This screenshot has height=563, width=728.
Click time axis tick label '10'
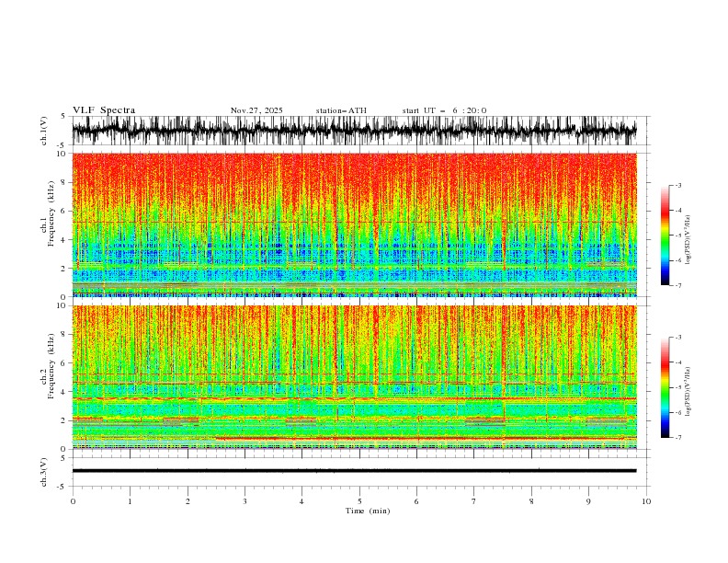(x=646, y=501)
